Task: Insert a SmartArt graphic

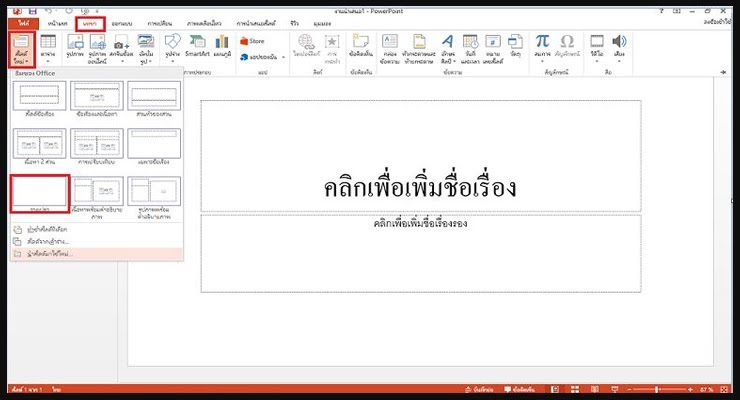Action: click(199, 46)
